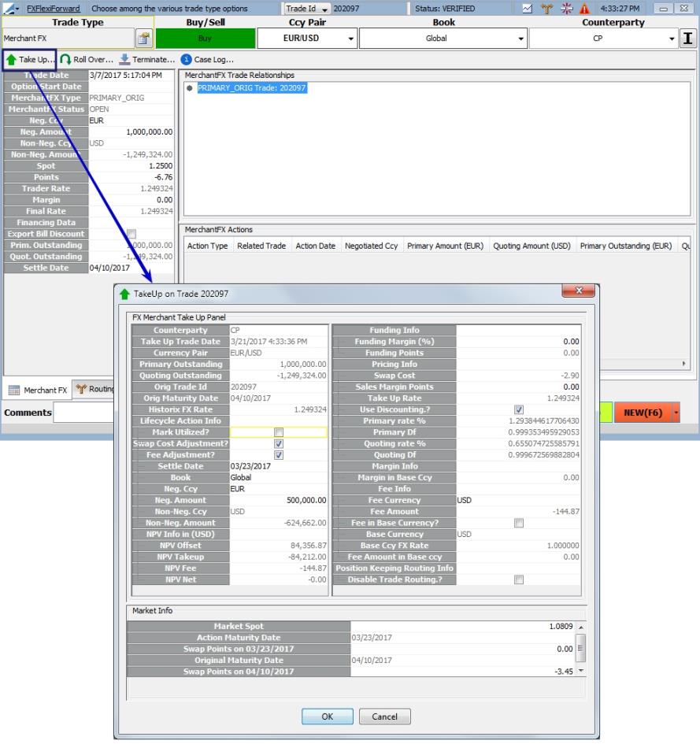Toggle the Fee Adjustment? checkbox

pos(279,455)
